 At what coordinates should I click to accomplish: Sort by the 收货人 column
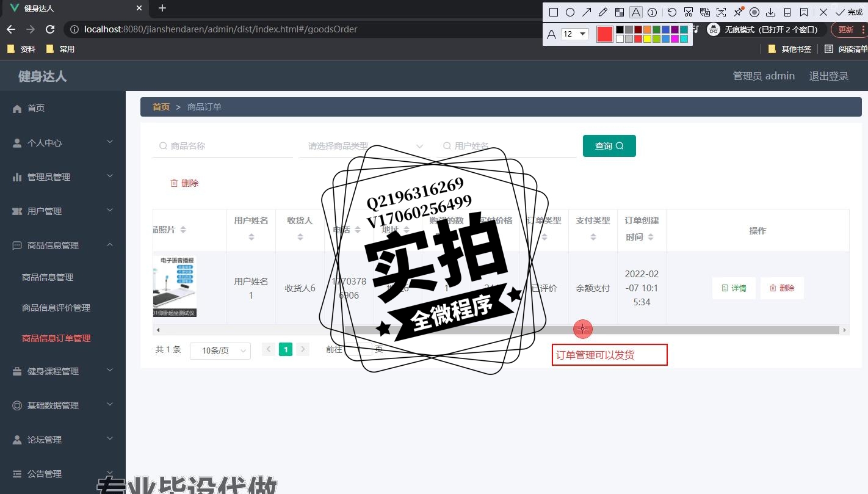click(x=300, y=237)
